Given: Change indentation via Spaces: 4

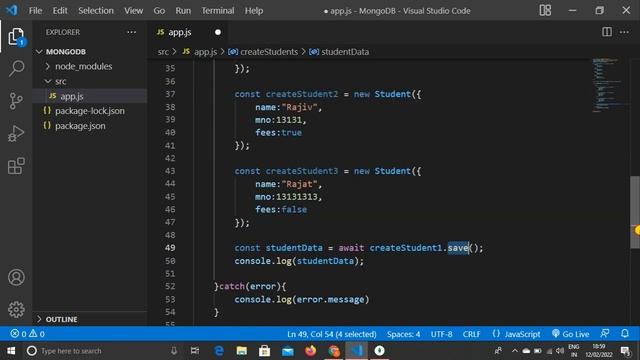Looking at the screenshot, I should pos(403,334).
